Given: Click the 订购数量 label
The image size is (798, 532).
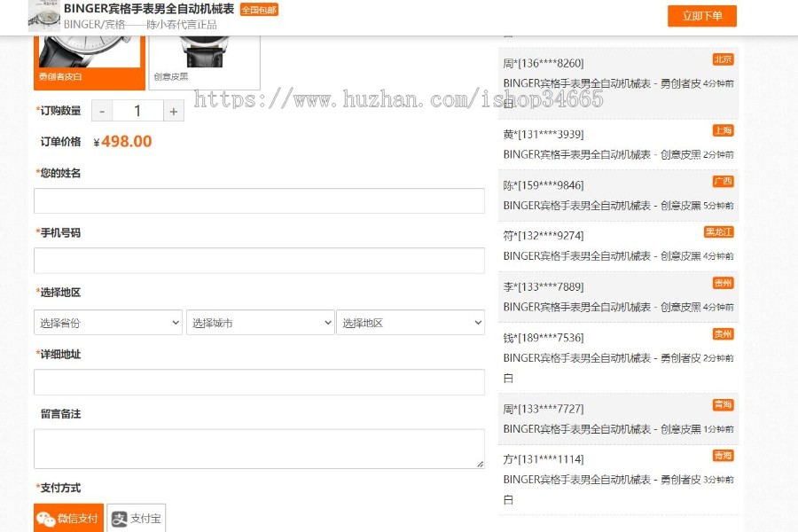Looking at the screenshot, I should pos(59,111).
